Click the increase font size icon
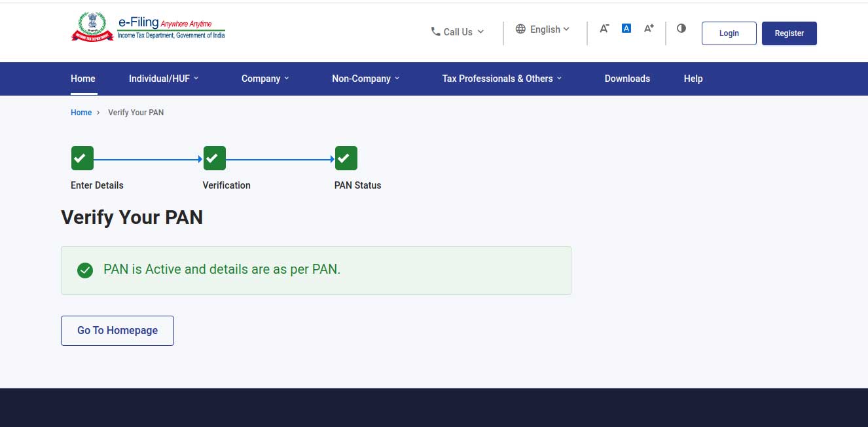This screenshot has width=868, height=427. click(648, 28)
